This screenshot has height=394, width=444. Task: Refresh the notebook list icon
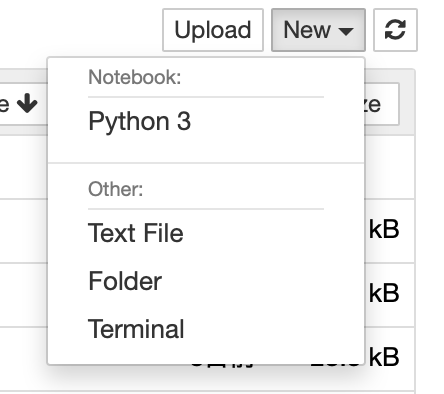(x=395, y=30)
